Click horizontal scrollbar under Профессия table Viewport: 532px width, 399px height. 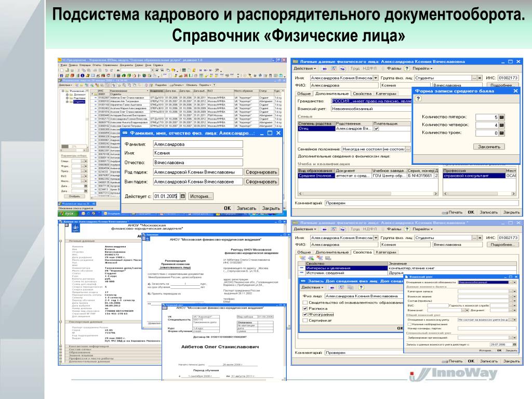click(x=480, y=194)
